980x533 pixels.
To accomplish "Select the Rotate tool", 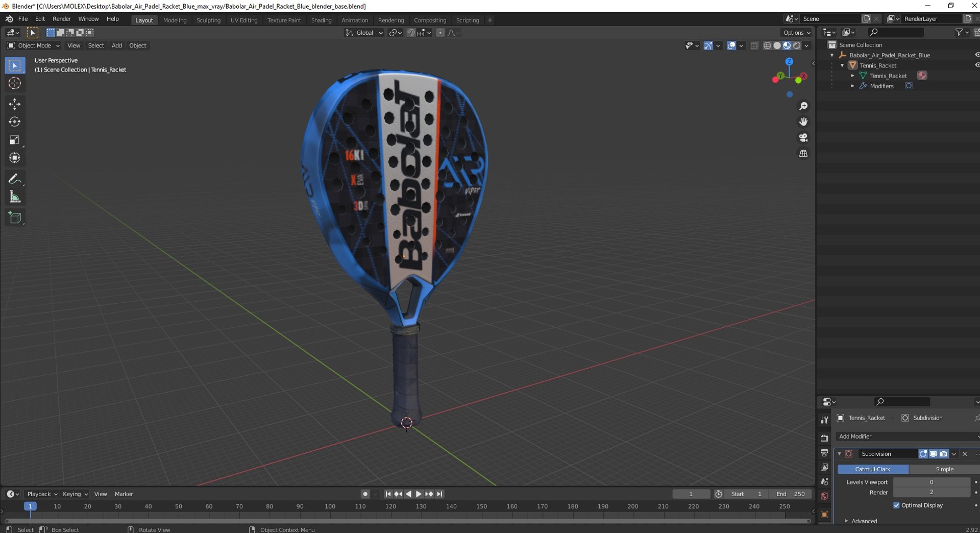I will click(14, 122).
